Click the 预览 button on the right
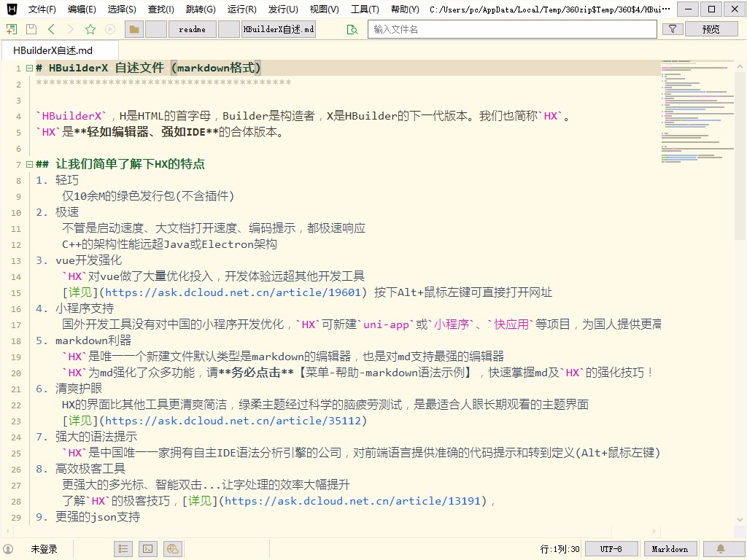Image resolution: width=747 pixels, height=560 pixels. point(711,29)
